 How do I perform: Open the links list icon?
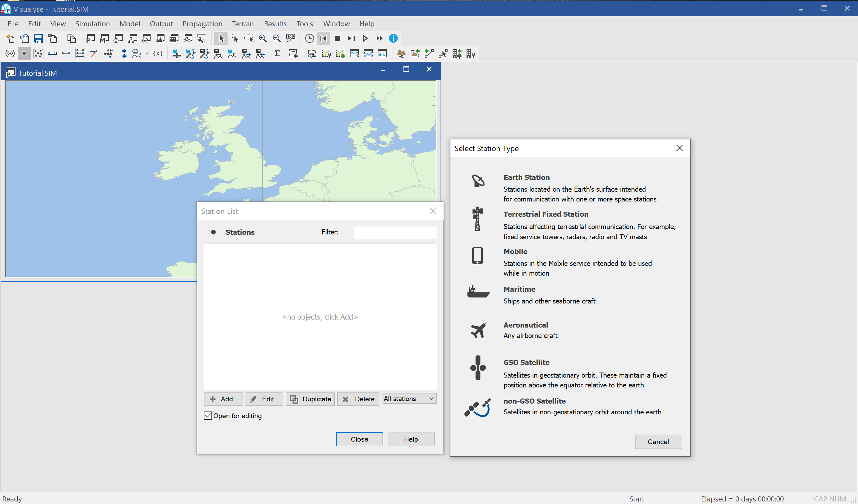(66, 54)
